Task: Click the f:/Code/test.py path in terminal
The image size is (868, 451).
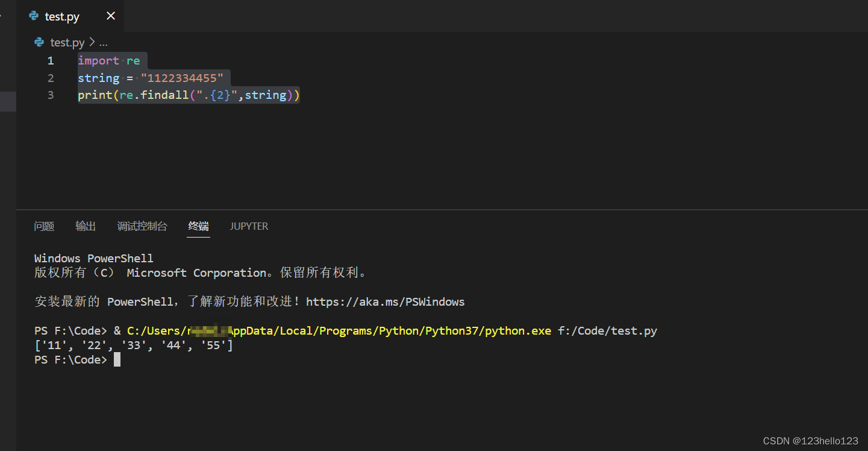Action: (607, 330)
